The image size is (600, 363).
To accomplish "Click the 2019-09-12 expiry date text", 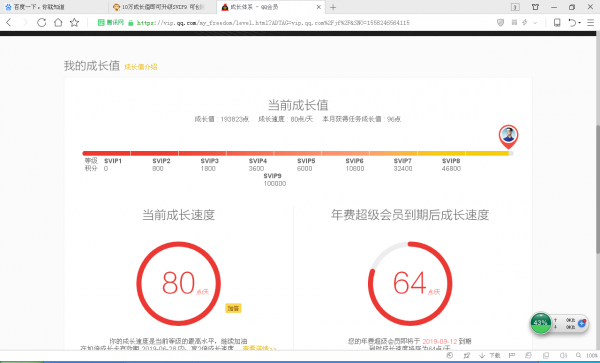I will pyautogui.click(x=440, y=341).
